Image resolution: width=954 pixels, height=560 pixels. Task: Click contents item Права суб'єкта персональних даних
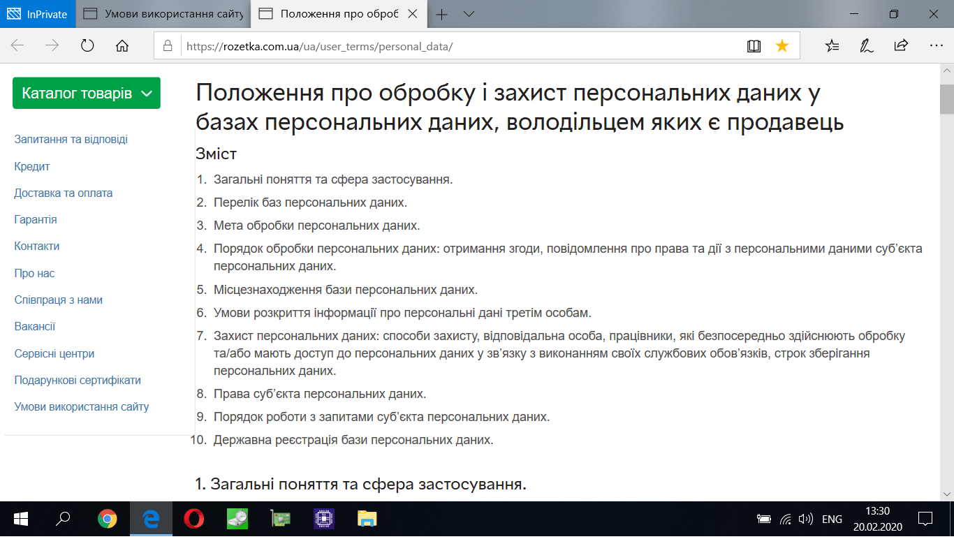tap(320, 394)
